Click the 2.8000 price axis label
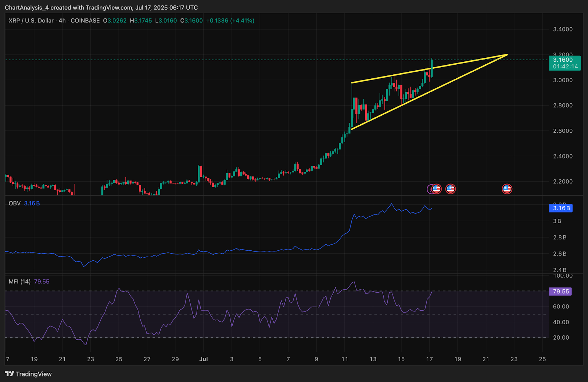This screenshot has width=588, height=382. pyautogui.click(x=563, y=106)
